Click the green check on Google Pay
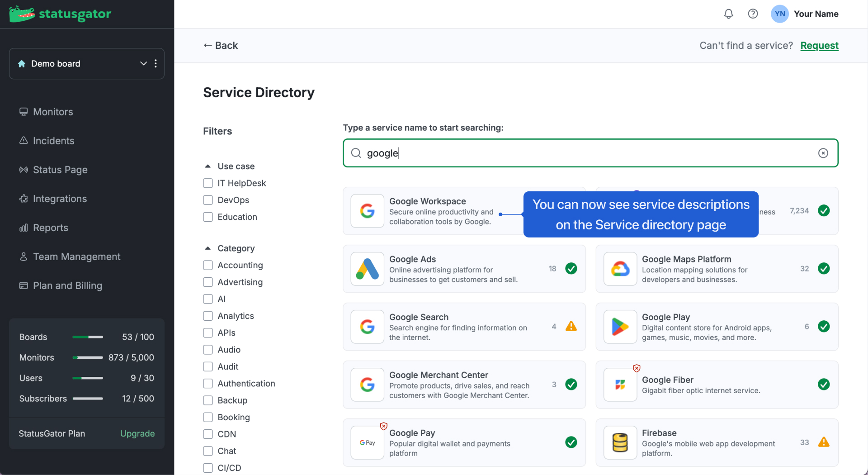Screen dimensions: 868x475 coord(571,442)
